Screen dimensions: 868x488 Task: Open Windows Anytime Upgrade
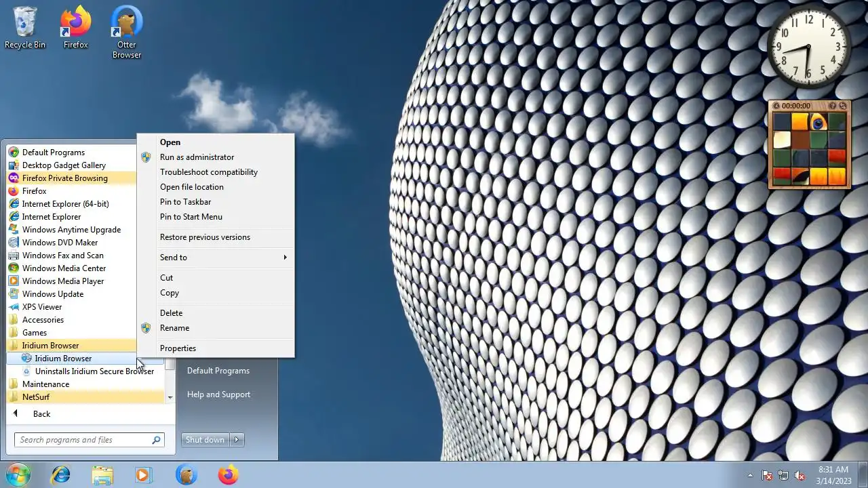pyautogui.click(x=71, y=230)
